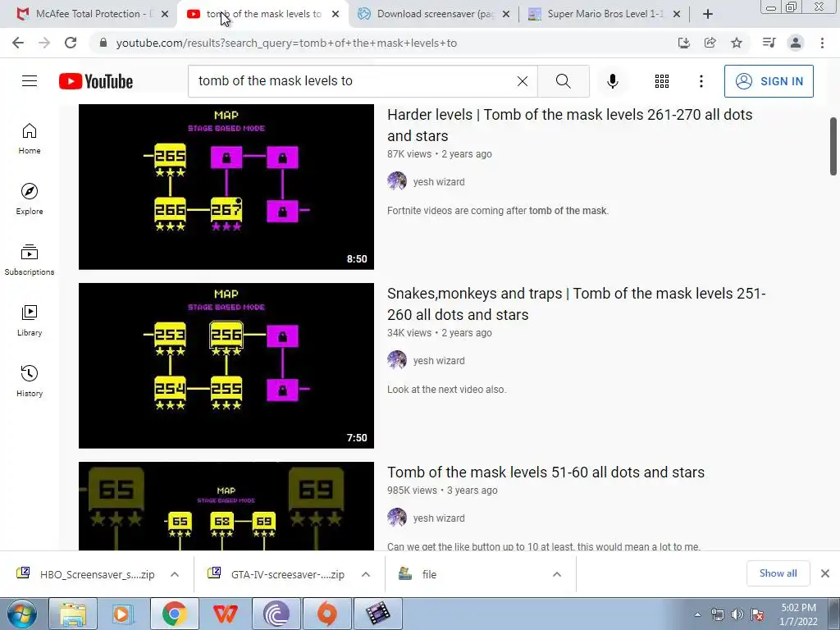
Task: Open yesh wizard channel name under 251-260 video
Action: (439, 361)
